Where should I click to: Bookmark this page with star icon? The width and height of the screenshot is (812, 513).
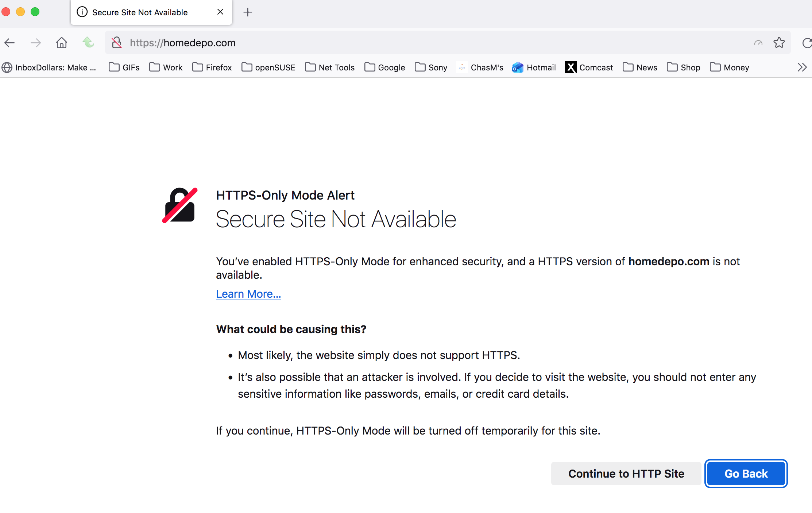779,43
